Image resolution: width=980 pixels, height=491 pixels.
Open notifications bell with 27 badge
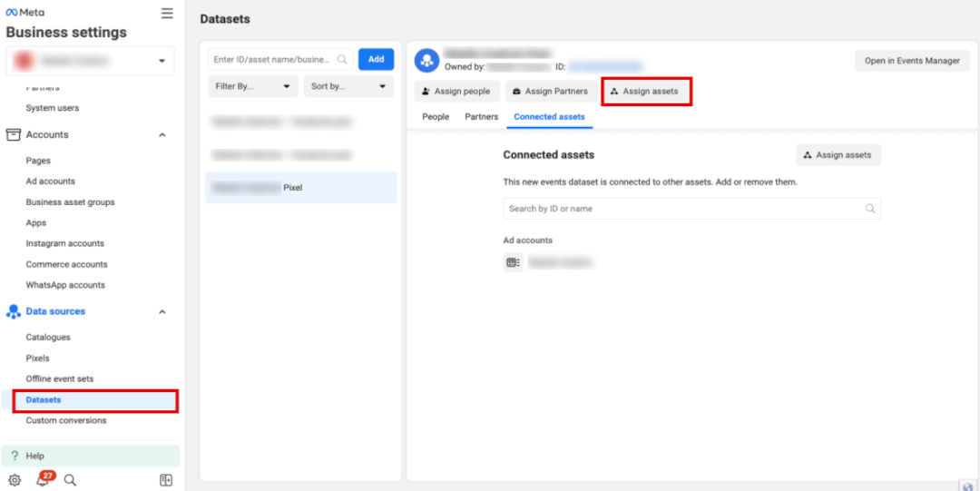tap(44, 480)
